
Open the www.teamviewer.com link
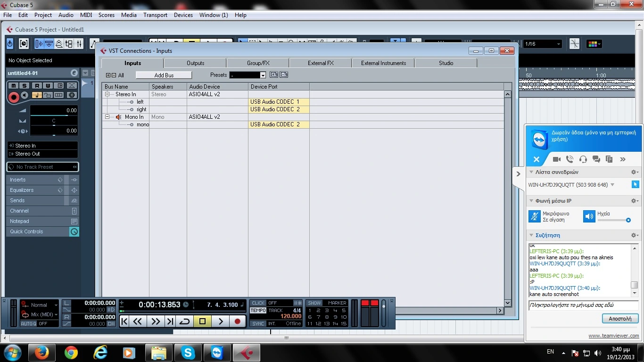(613, 336)
